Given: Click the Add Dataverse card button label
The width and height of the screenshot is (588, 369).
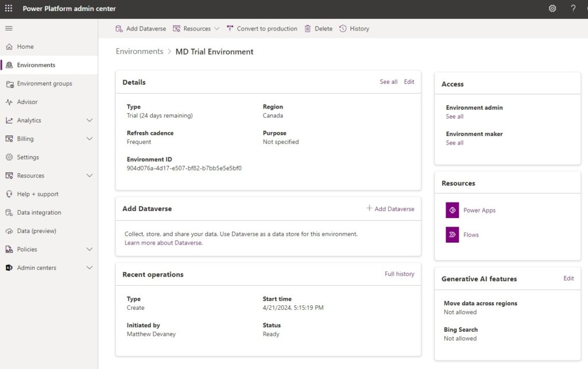Looking at the screenshot, I should click(394, 209).
